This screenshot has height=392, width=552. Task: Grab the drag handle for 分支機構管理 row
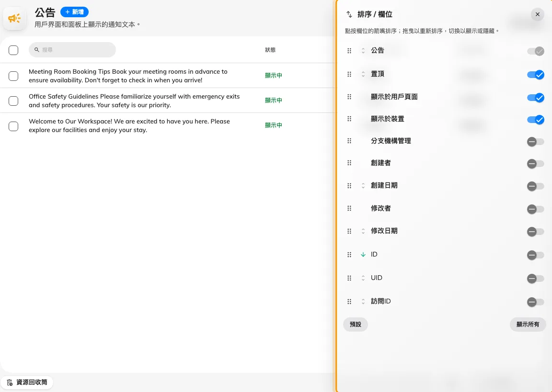pos(349,141)
